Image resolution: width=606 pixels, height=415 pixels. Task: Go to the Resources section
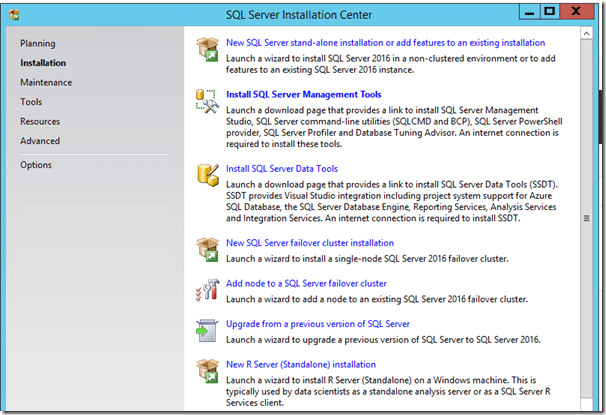[40, 121]
